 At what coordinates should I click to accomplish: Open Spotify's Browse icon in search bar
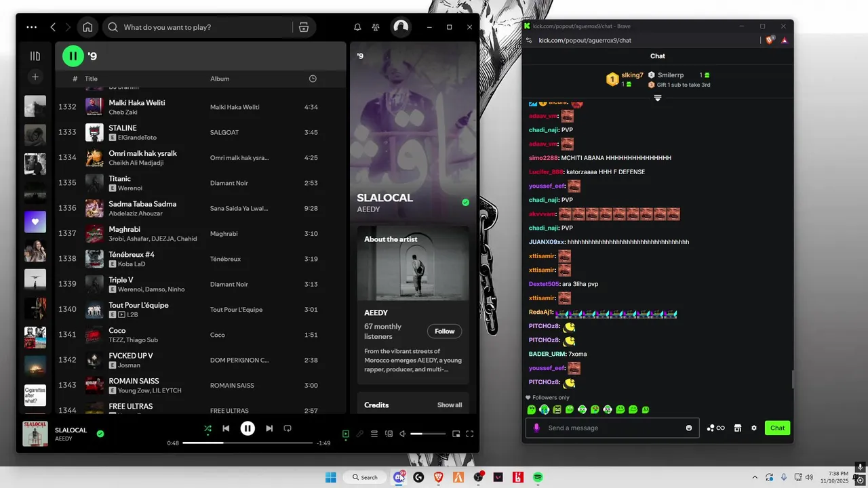click(x=304, y=27)
